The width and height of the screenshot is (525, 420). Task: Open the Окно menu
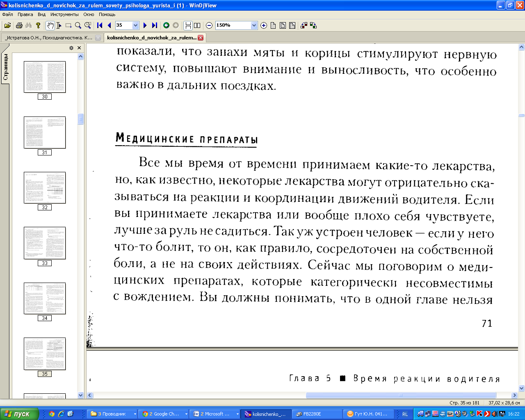coord(89,14)
